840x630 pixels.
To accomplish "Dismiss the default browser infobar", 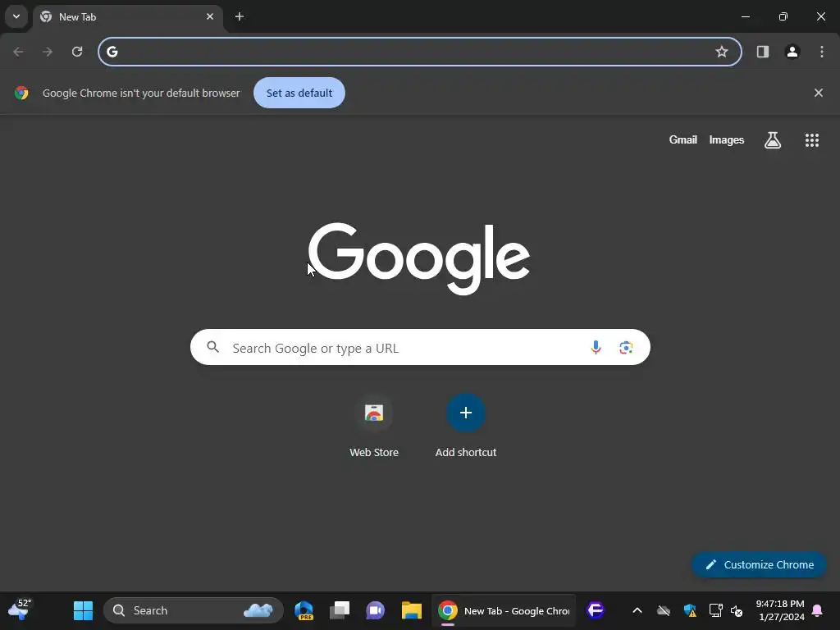I will tap(819, 93).
